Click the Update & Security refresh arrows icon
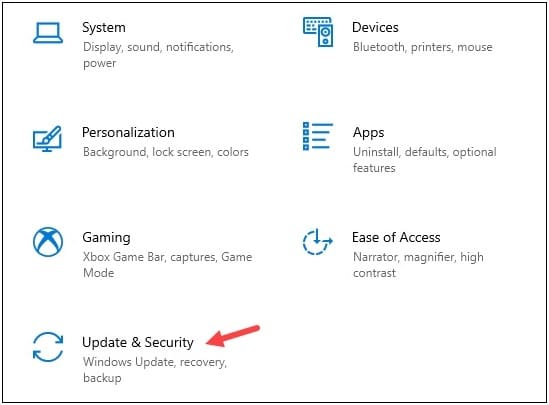The height and width of the screenshot is (405, 549). 48,347
